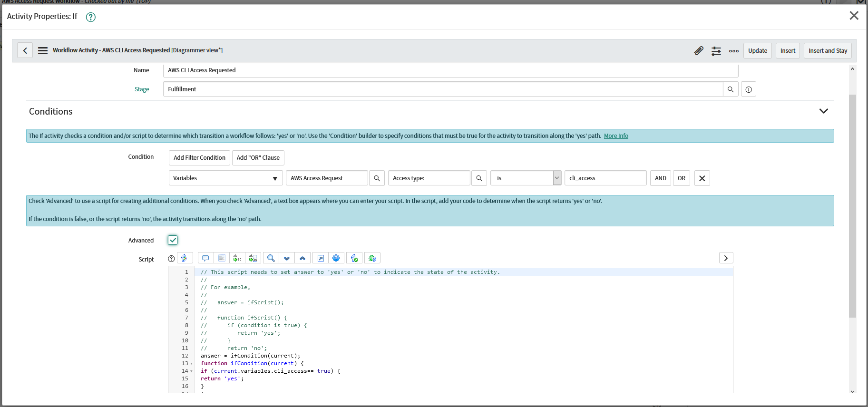
Task: Click Insert and Stay button
Action: (828, 51)
